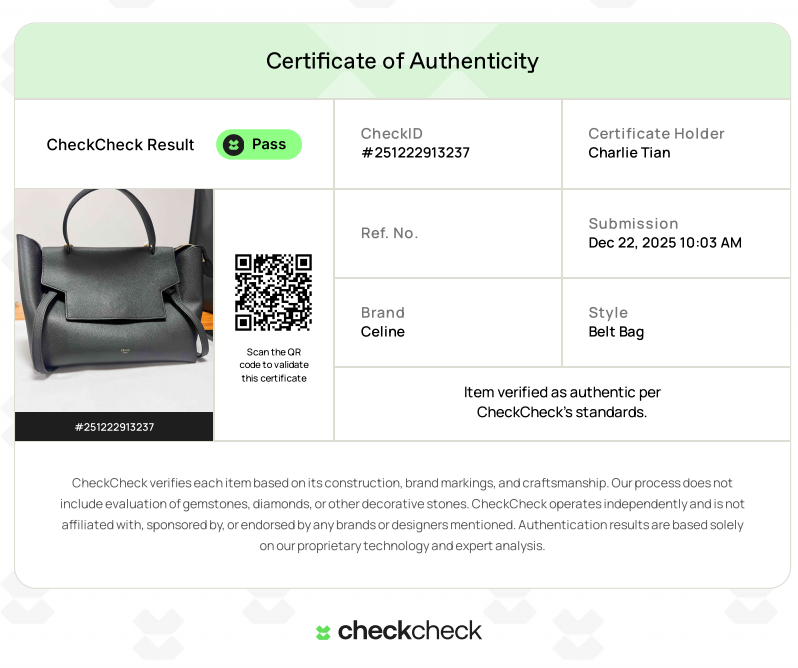Click the black ID caption under the photo

pyautogui.click(x=114, y=427)
